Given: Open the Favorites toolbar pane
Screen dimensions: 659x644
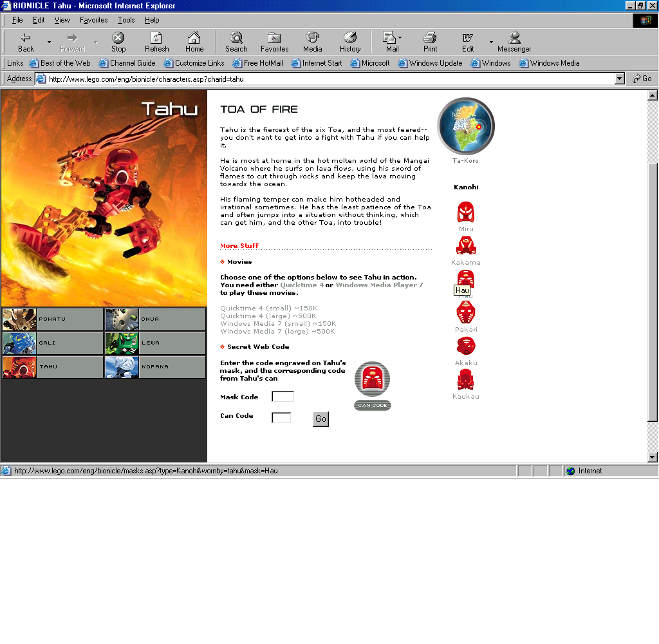Looking at the screenshot, I should point(274,43).
